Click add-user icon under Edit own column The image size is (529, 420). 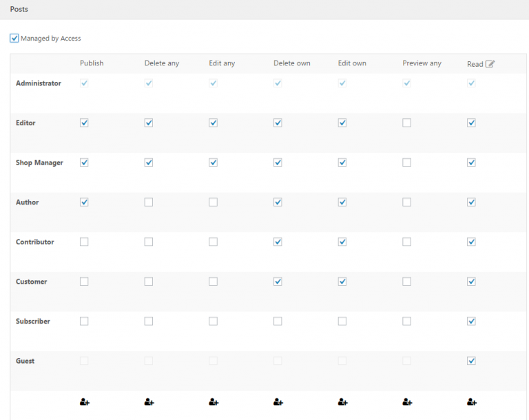point(343,402)
